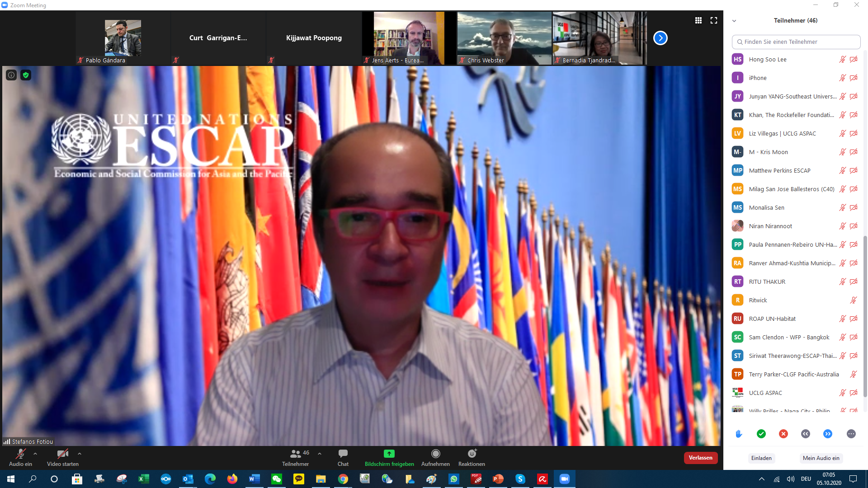Screen dimensions: 868x488
Task: Select participant ROAP UN-Habitat
Action: pos(795,319)
